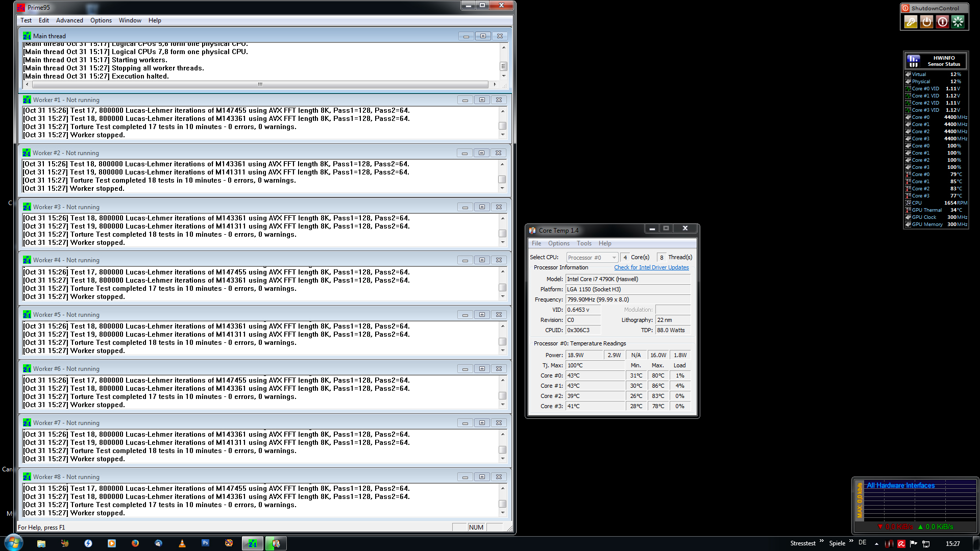The height and width of the screenshot is (551, 980).
Task: Click the orange power icon in ShutdownControl
Action: click(x=926, y=22)
